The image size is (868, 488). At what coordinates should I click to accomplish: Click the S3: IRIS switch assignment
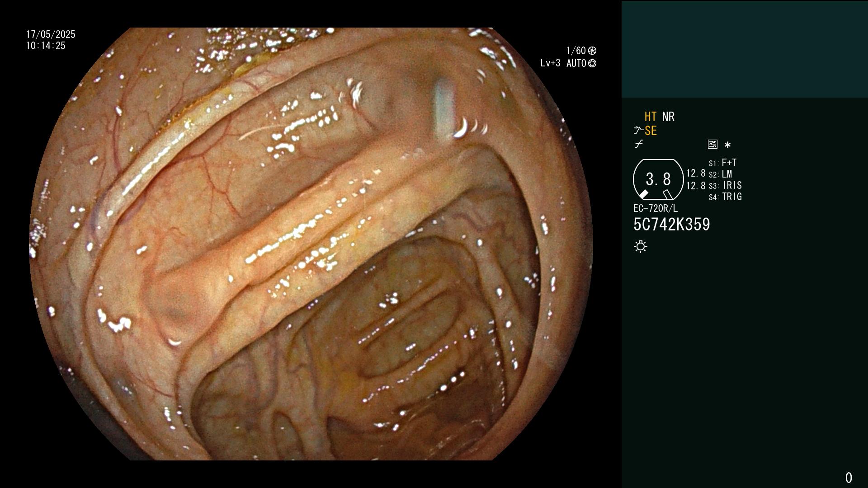tap(725, 185)
